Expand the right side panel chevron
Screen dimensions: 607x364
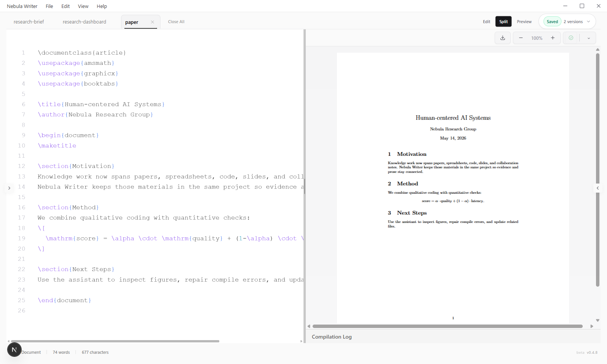(x=598, y=188)
